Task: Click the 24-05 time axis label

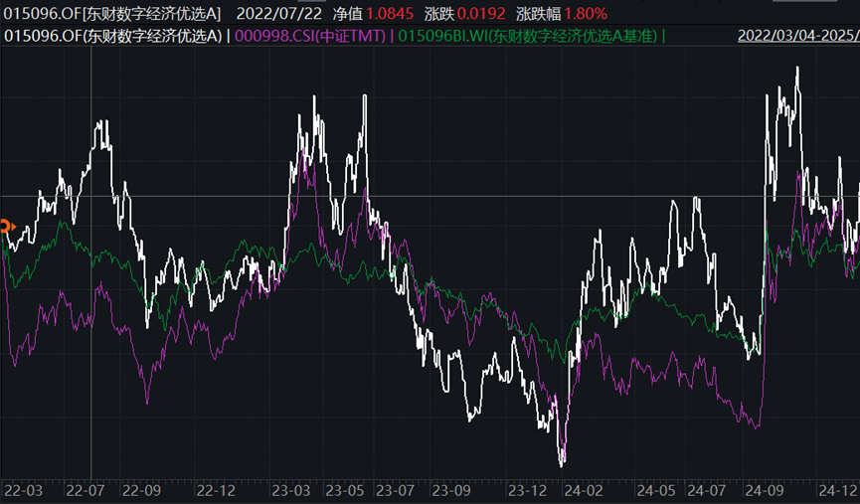Action: [x=656, y=491]
